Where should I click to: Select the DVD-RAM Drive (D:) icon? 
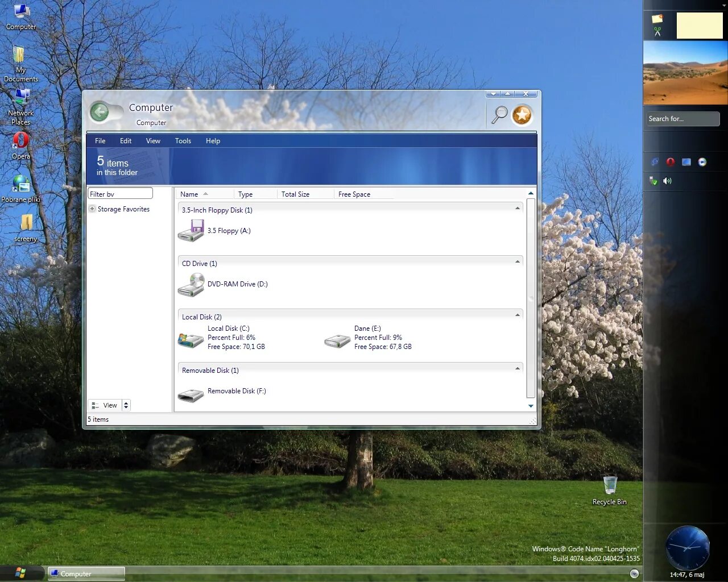[x=191, y=284]
